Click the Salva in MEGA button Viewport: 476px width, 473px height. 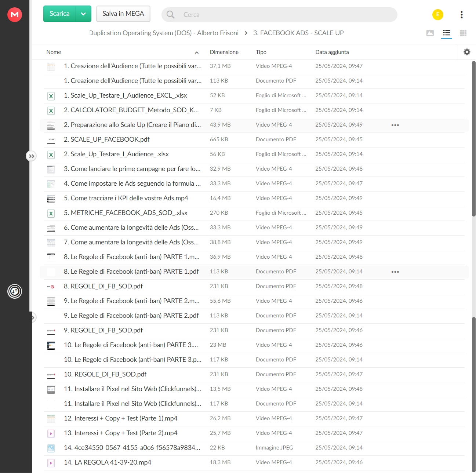coord(123,14)
